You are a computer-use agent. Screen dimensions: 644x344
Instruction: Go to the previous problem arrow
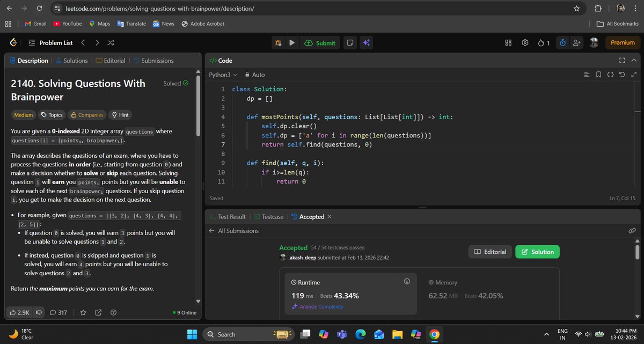83,43
